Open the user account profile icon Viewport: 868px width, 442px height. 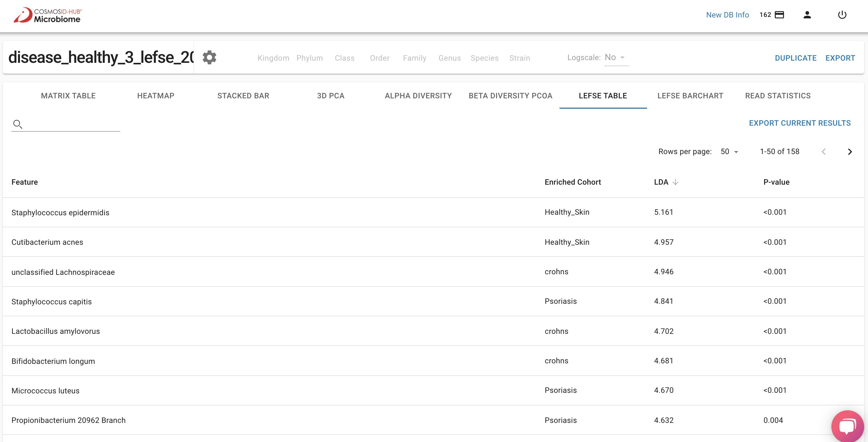[x=807, y=15]
